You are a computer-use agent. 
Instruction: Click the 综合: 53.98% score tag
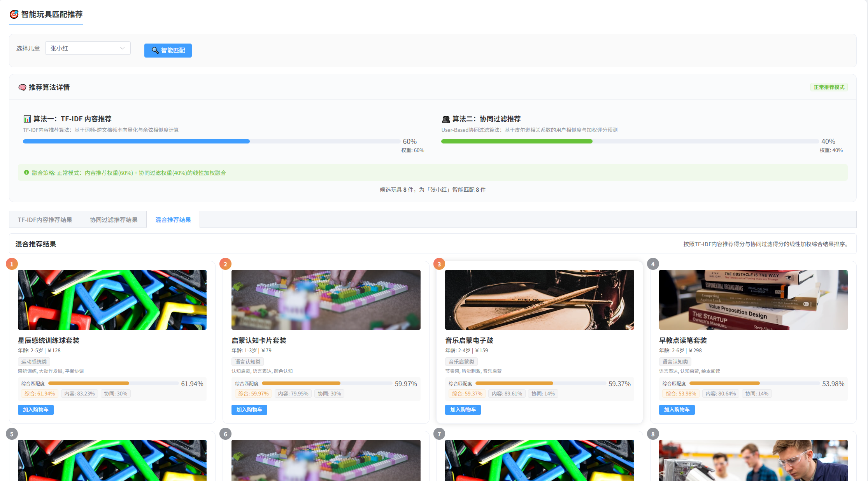681,394
